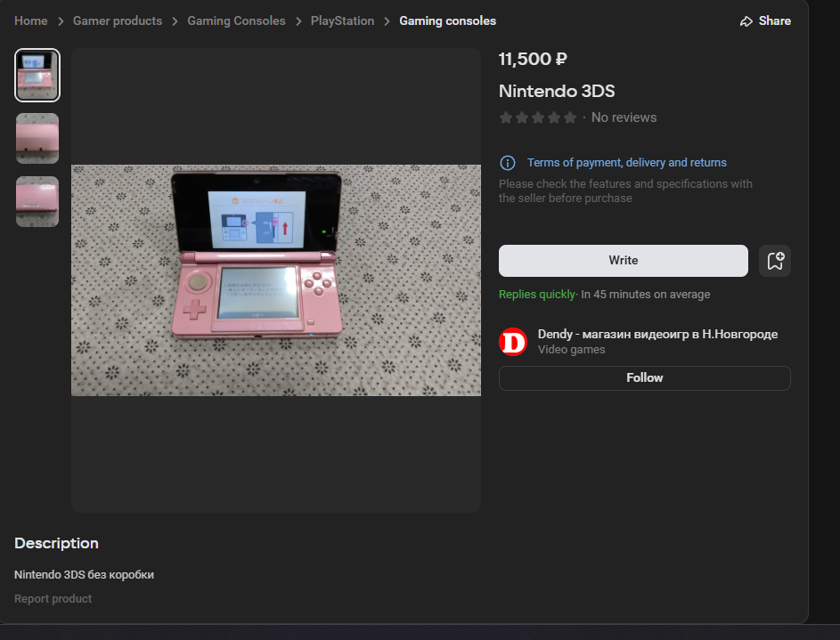Click No reviews text
This screenshot has height=640, width=840.
[x=624, y=117]
